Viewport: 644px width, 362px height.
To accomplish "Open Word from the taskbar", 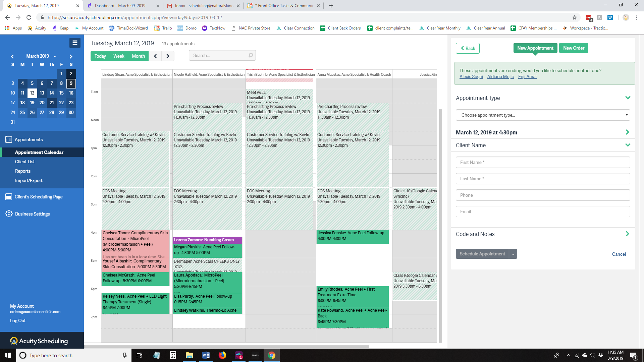I will point(206,355).
